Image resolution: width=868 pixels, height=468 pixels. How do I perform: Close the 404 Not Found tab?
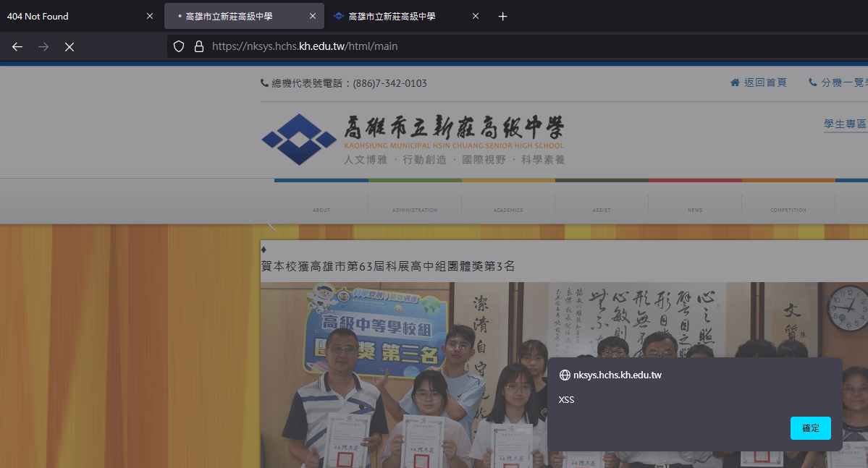pos(149,16)
